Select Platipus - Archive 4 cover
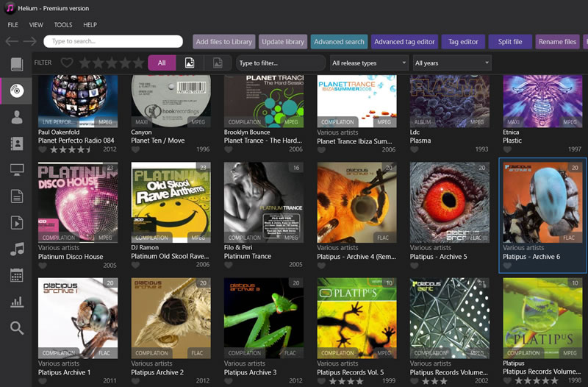Screen dimensions: 588x387 pyautogui.click(x=357, y=202)
